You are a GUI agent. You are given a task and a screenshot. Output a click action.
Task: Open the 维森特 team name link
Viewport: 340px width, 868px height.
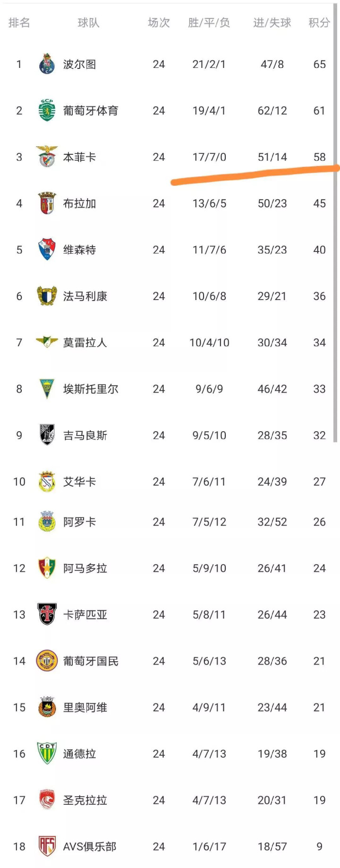coord(79,250)
